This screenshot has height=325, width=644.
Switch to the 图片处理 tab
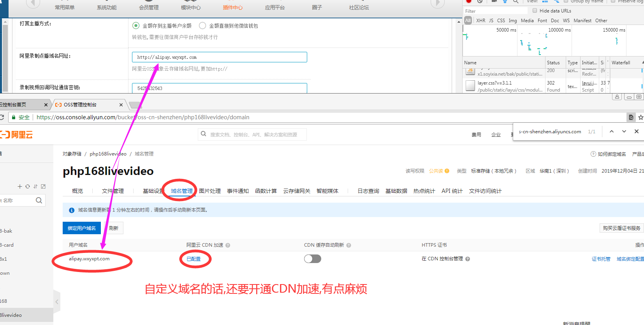coord(210,191)
